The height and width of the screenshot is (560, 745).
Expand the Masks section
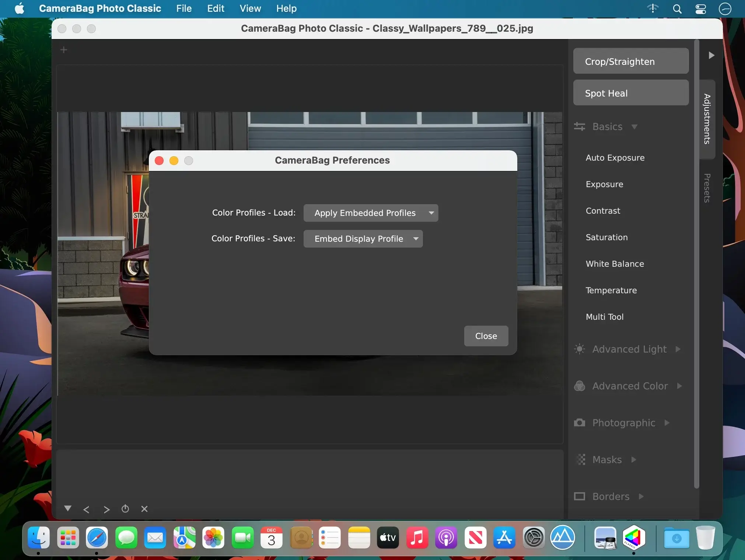pos(606,459)
